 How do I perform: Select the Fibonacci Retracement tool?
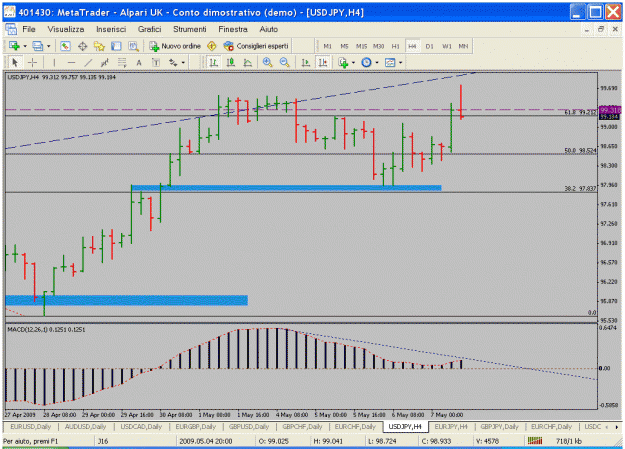point(122,63)
